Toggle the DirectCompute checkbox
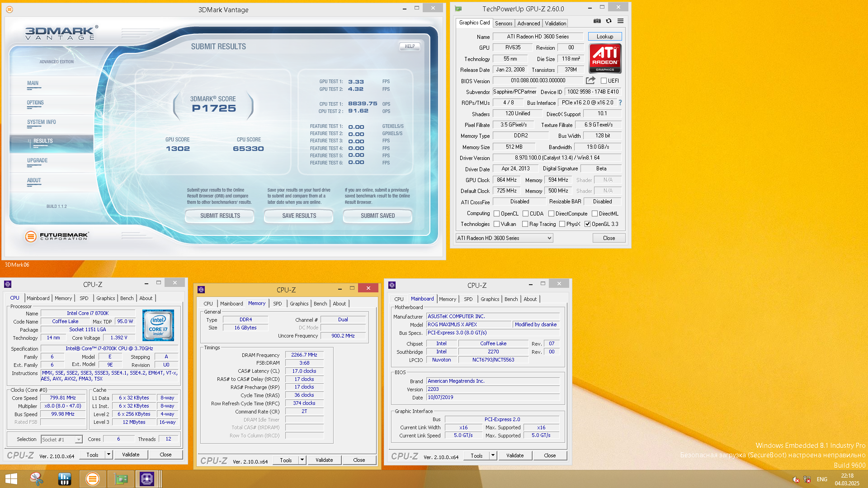This screenshot has width=868, height=488. (551, 214)
